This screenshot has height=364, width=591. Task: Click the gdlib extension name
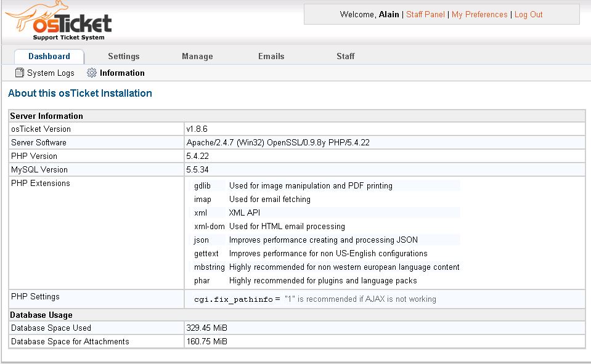202,186
